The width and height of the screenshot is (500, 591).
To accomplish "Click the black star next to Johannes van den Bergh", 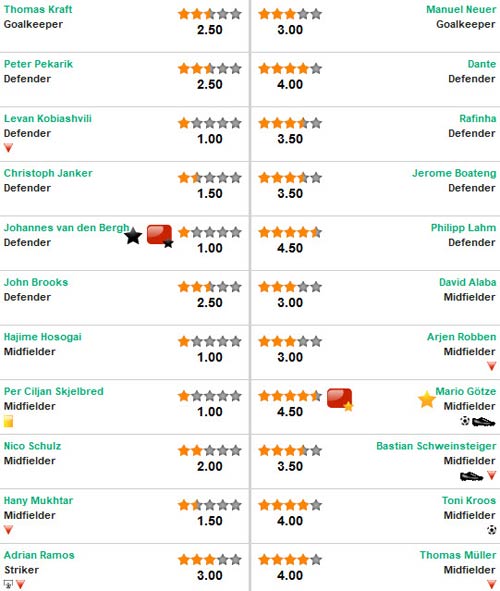I will pos(133,236).
